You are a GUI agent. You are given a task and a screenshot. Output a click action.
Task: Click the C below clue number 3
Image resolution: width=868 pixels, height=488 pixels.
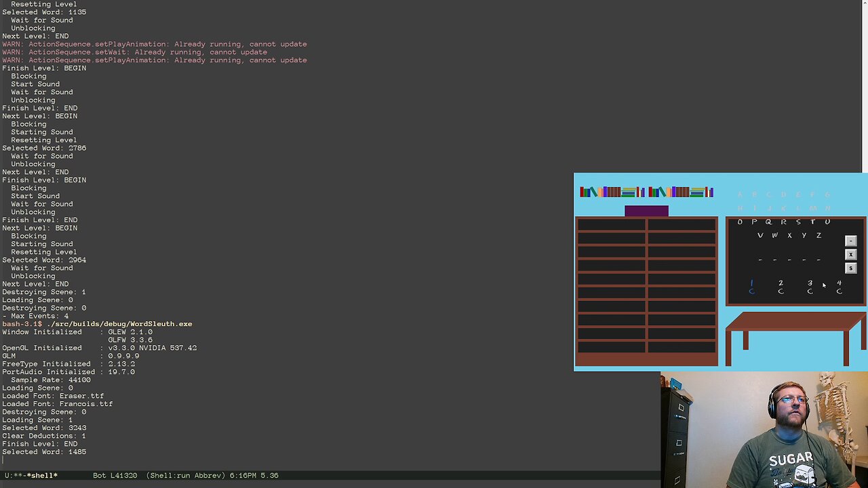[x=810, y=291]
